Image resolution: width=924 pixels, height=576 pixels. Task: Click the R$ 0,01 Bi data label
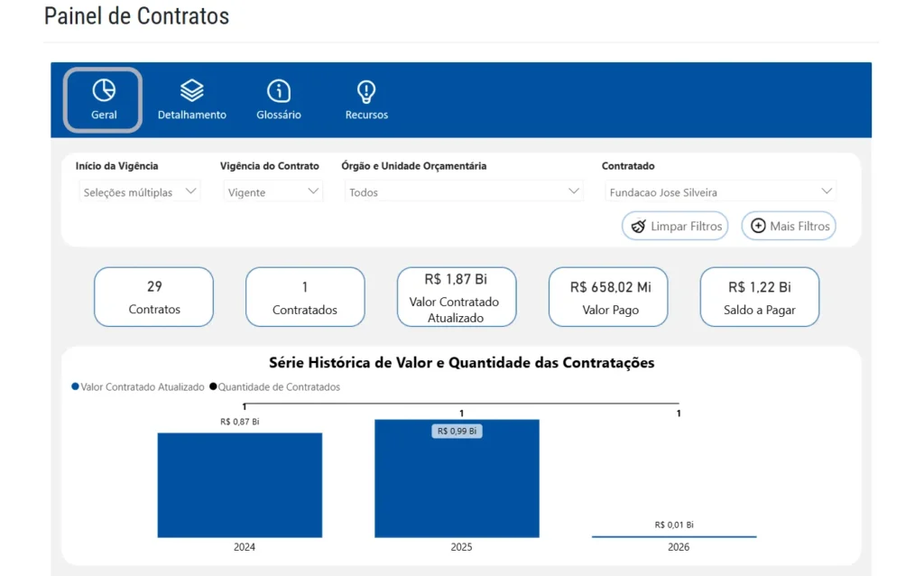point(674,525)
